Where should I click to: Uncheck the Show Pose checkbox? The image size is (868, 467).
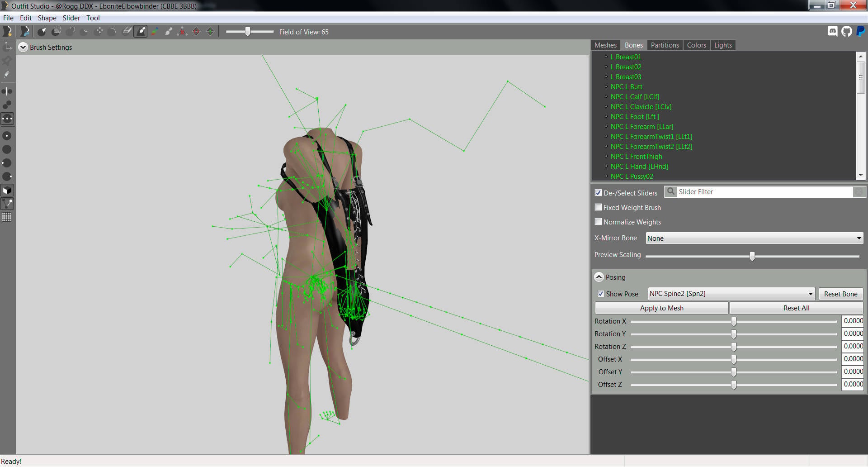coord(601,294)
